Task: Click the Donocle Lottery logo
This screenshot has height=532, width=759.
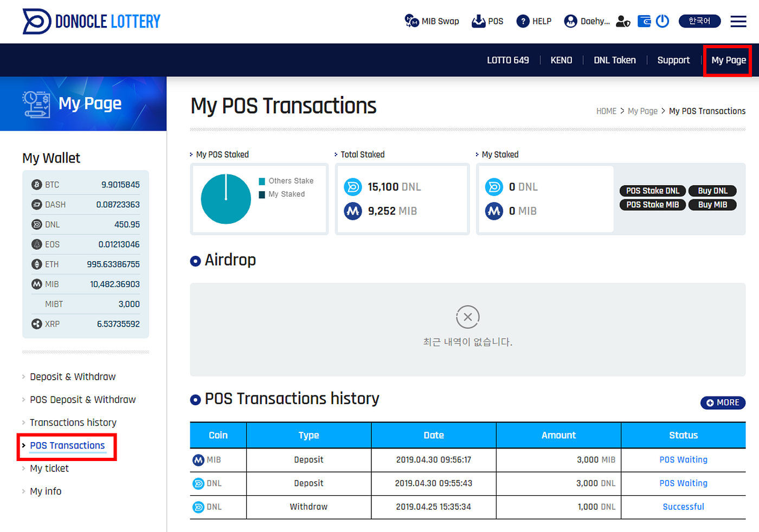Action: [91, 22]
